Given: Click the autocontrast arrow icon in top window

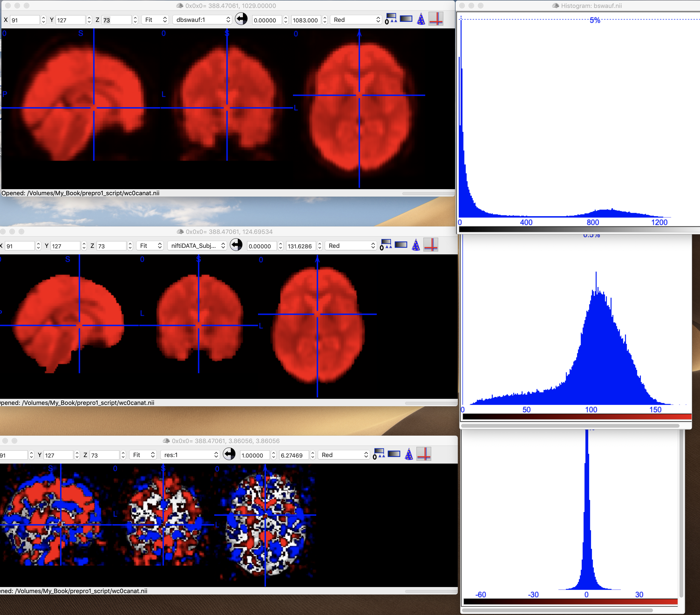Looking at the screenshot, I should [x=241, y=19].
